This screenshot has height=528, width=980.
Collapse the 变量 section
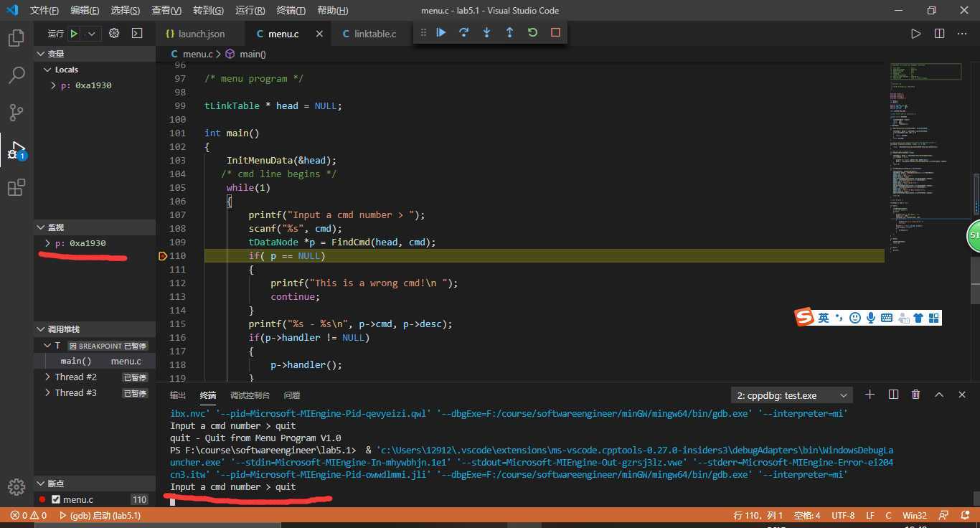[x=95, y=54]
